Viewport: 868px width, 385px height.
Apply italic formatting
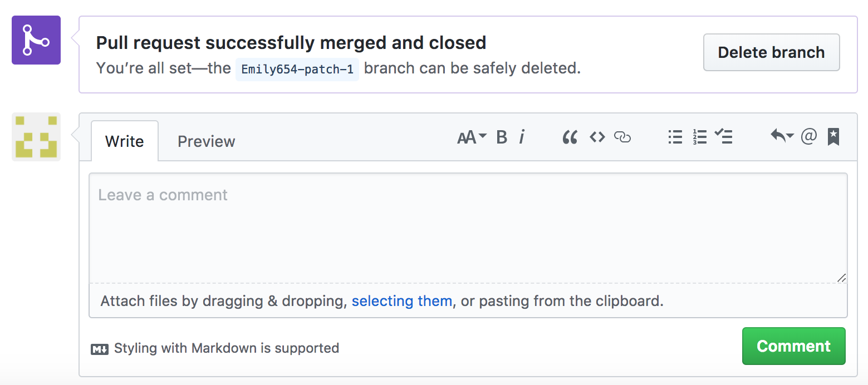click(522, 137)
